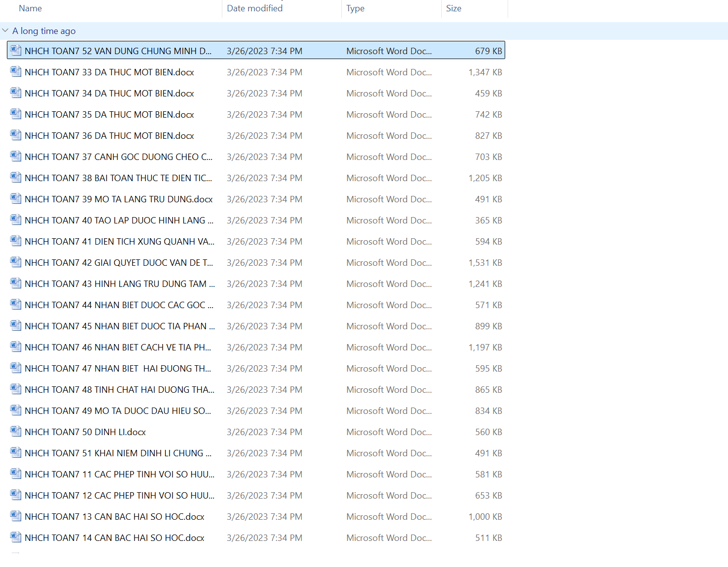Click Word icon of NHCH TOAN7 36 file

16,135
